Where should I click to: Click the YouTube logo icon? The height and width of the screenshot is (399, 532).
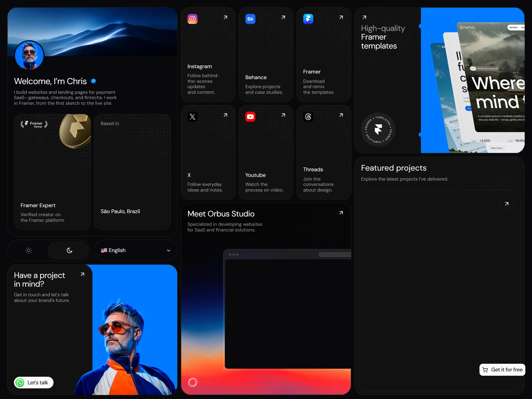point(250,117)
